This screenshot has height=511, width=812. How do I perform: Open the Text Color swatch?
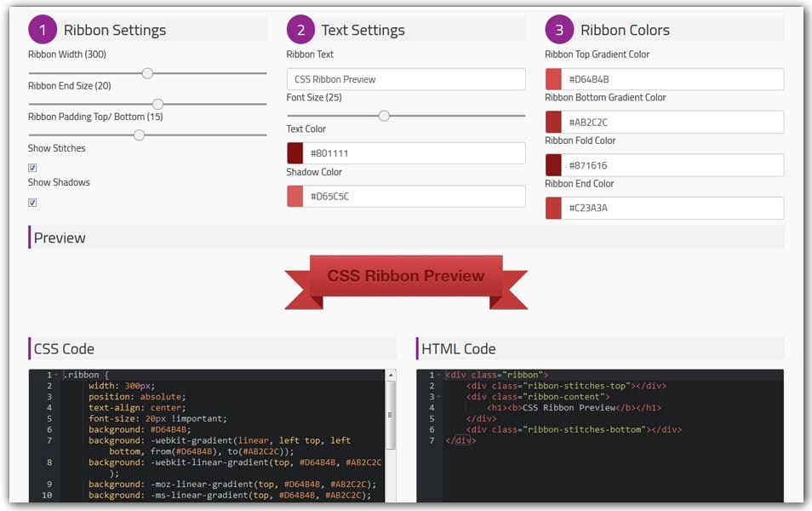(x=297, y=152)
